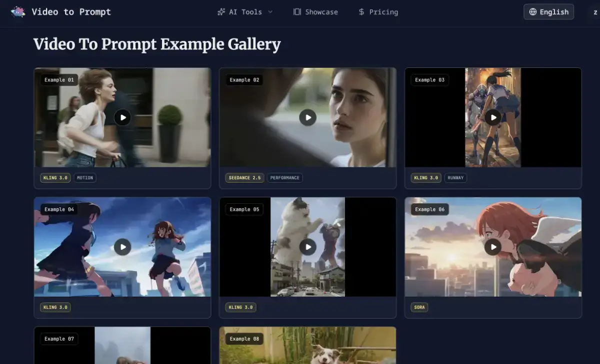Select the KLING 3.0 tag under Example 04

55,307
